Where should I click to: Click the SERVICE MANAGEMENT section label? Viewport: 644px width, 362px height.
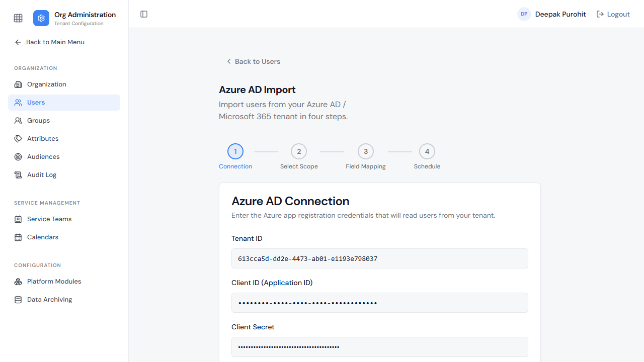tap(47, 203)
